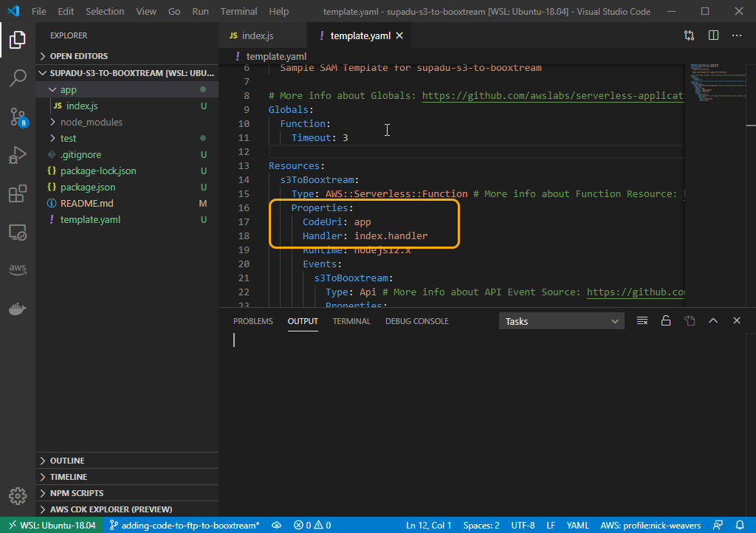
Task: Click the WSL: Ubuntu-18.04 remote indicator
Action: 52,526
